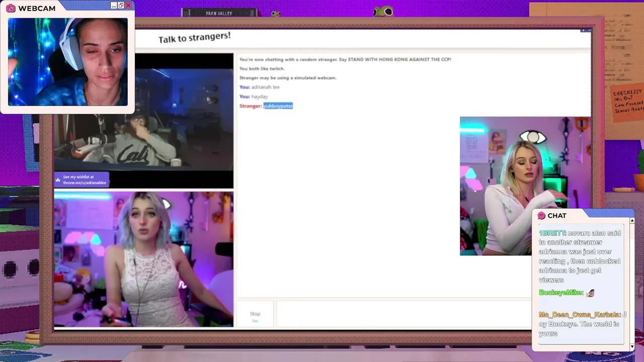This screenshot has height=362, width=644.
Task: Click the large frog figure on top shelf
Action: point(383,11)
